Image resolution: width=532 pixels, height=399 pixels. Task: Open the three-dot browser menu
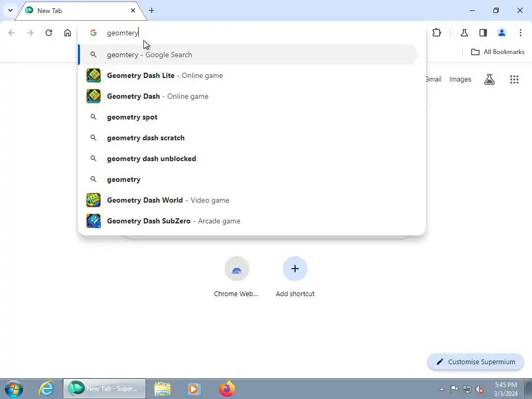521,33
